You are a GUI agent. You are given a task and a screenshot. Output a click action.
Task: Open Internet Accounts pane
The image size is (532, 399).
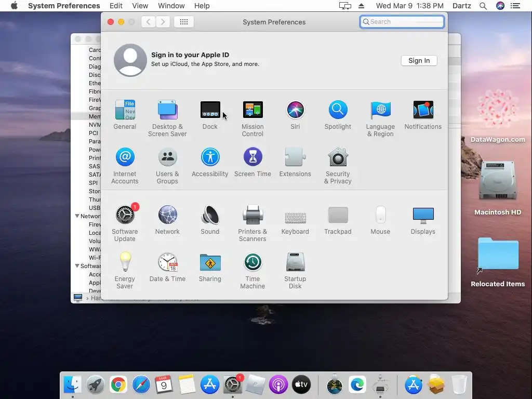point(125,166)
